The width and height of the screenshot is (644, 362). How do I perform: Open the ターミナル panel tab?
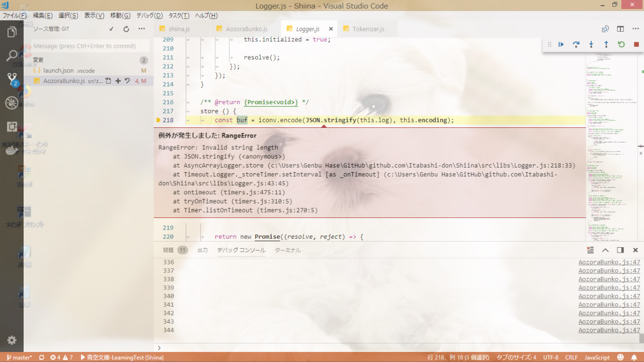pos(287,250)
